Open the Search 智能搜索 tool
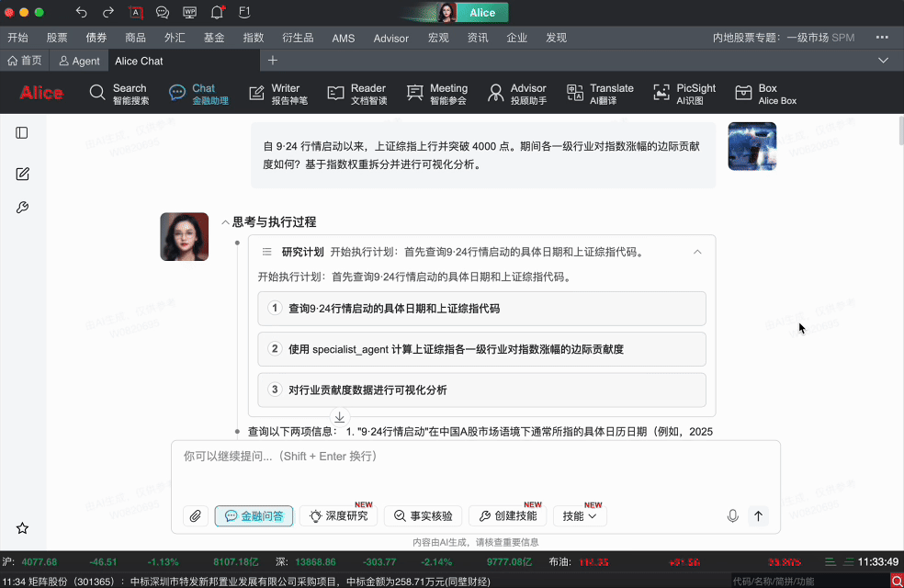This screenshot has width=904, height=588. 119,94
